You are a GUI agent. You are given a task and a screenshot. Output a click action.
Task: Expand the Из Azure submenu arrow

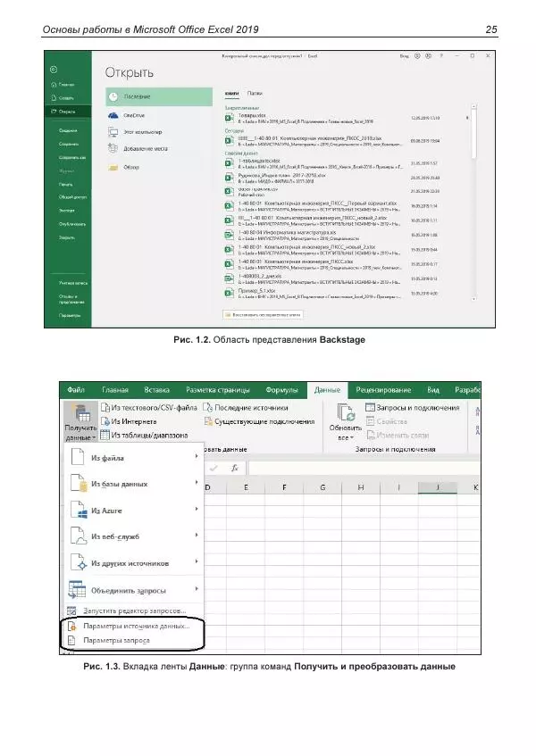pyautogui.click(x=197, y=509)
